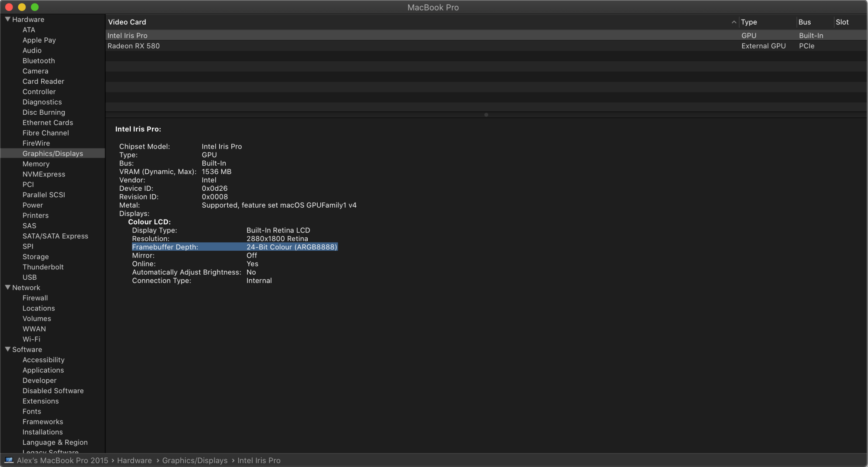Select Extensions under Software
The width and height of the screenshot is (868, 467).
click(40, 401)
